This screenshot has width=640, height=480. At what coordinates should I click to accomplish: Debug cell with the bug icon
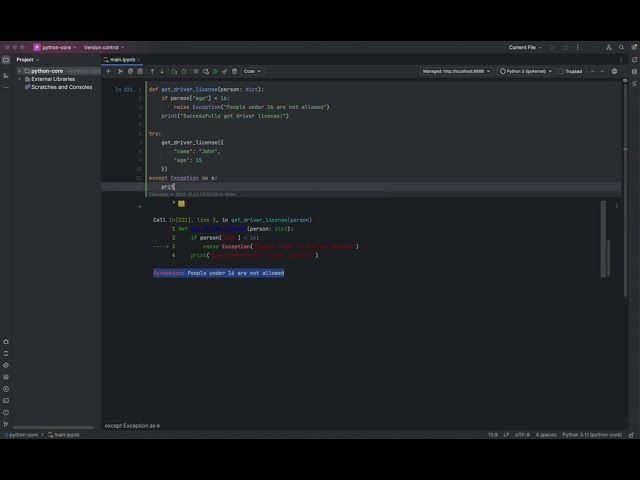[x=184, y=71]
